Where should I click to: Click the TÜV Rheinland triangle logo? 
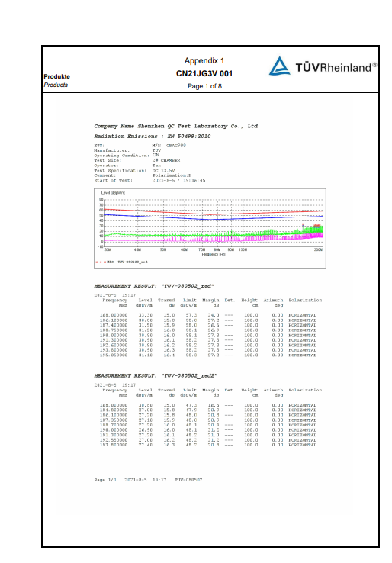[280, 66]
